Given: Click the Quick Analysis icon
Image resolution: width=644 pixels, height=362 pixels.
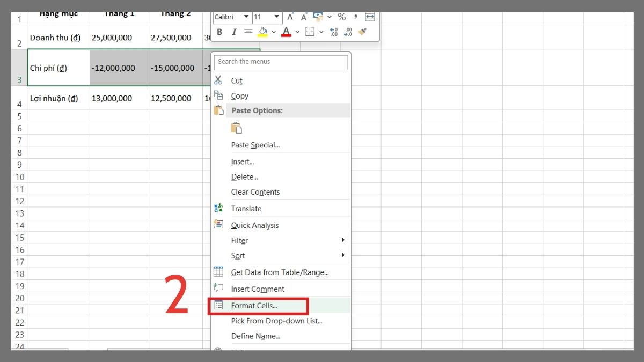Looking at the screenshot, I should click(218, 225).
